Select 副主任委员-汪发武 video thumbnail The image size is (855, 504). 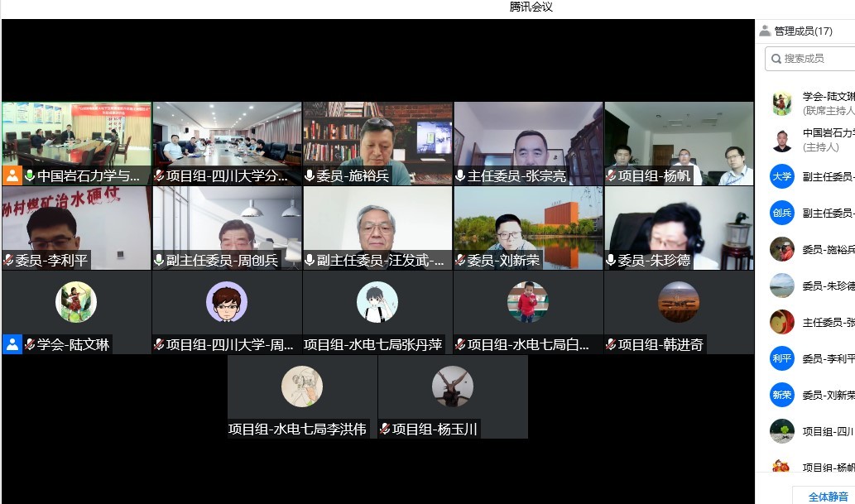click(x=377, y=228)
